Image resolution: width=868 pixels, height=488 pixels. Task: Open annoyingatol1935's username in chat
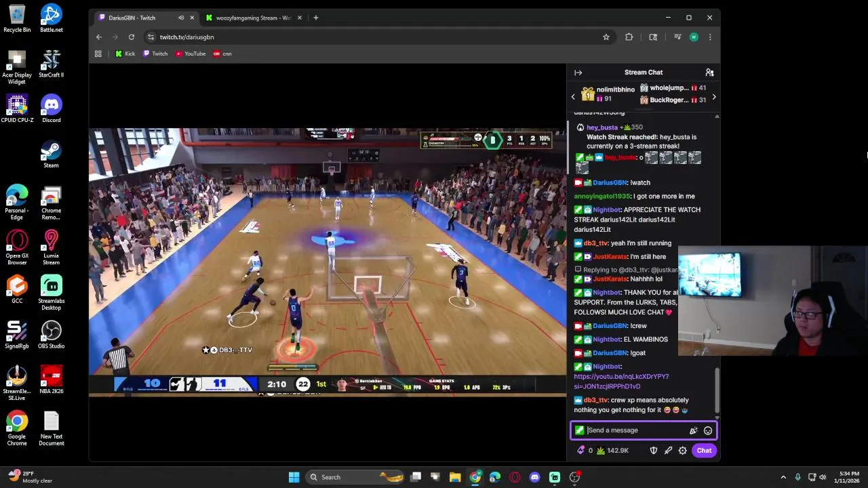[602, 197]
